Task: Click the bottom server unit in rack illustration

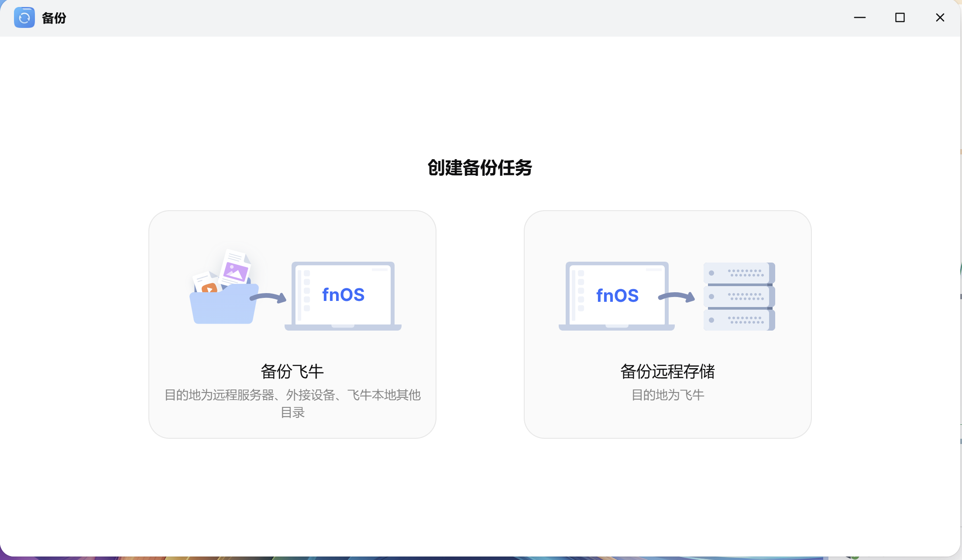Action: point(739,320)
